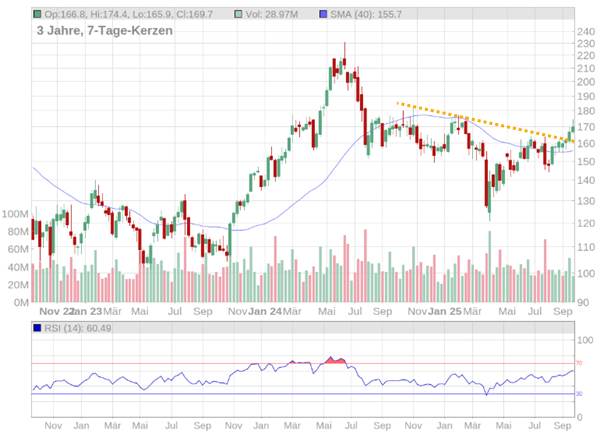Click the 200 price axis label
This screenshot has height=434, width=600.
pos(585,82)
